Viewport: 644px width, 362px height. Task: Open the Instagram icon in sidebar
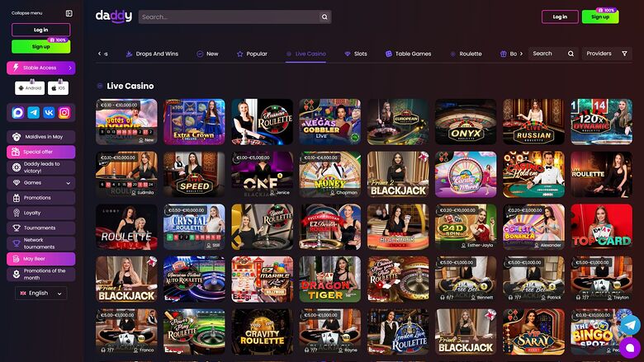[64, 112]
